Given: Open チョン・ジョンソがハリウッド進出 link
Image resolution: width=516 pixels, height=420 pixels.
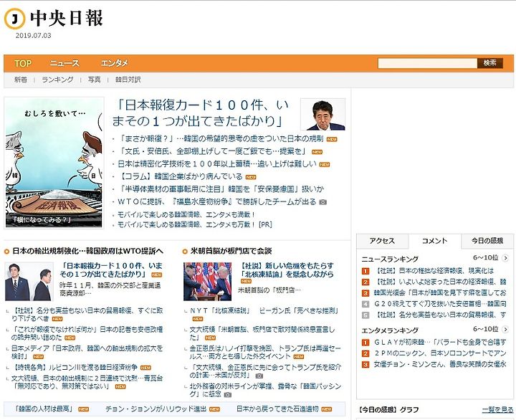Looking at the screenshot, I should (156, 409).
